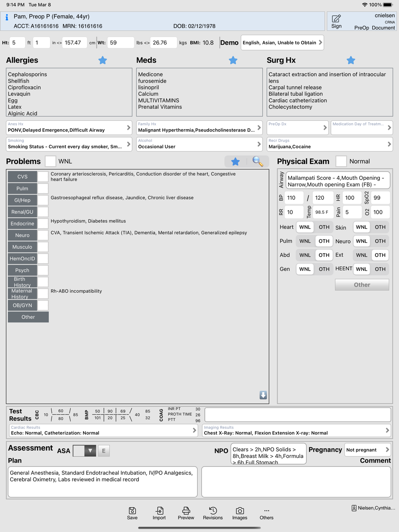Toggle the Neuro problem checkbox
399x532 pixels.
[x=43, y=235]
